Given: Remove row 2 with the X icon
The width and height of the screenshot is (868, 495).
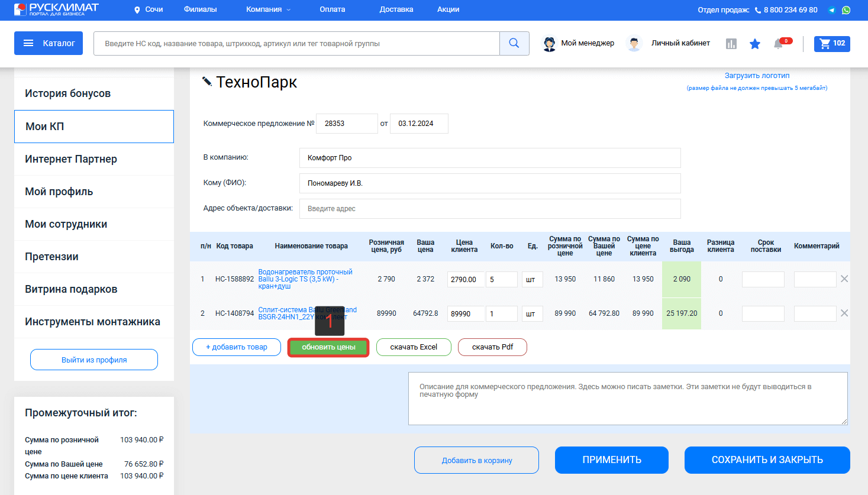Looking at the screenshot, I should tap(844, 313).
